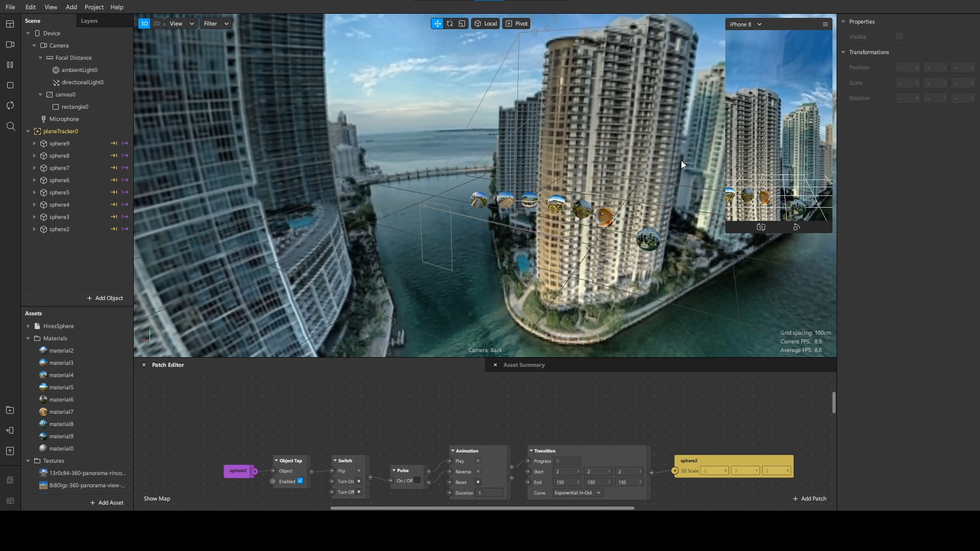Select the scale manipulator tool
This screenshot has height=551, width=980.
coord(462,23)
